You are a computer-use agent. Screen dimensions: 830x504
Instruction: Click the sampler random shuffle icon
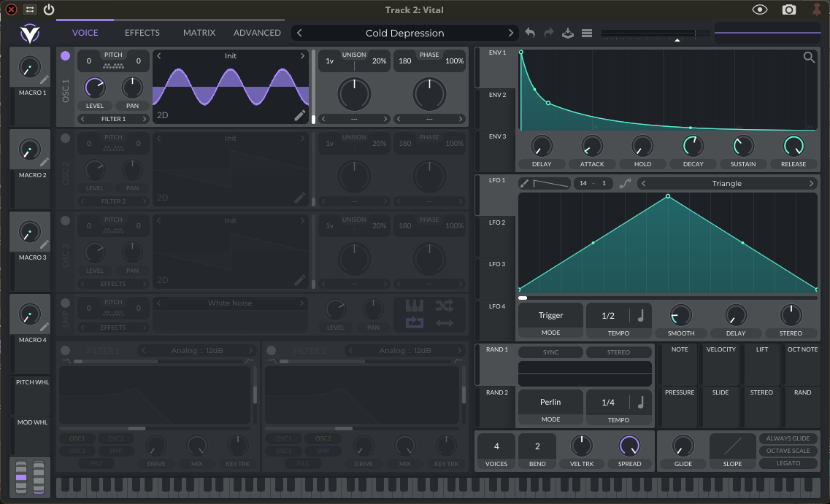444,306
